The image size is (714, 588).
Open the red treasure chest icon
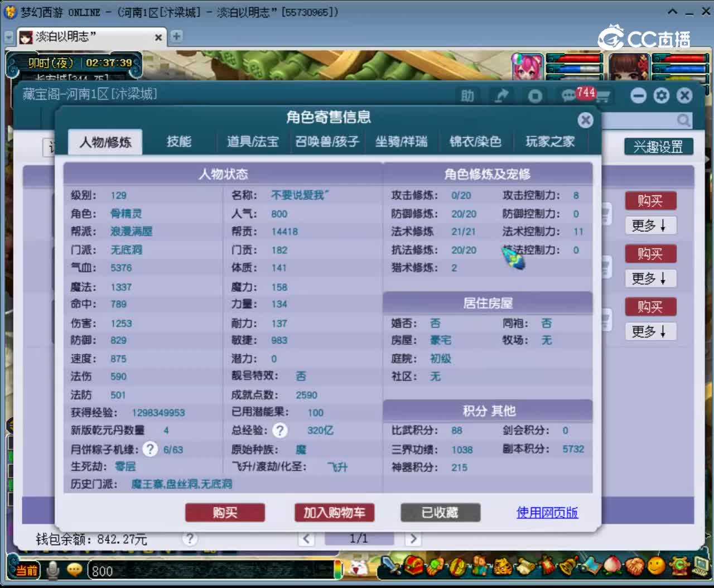[x=413, y=566]
